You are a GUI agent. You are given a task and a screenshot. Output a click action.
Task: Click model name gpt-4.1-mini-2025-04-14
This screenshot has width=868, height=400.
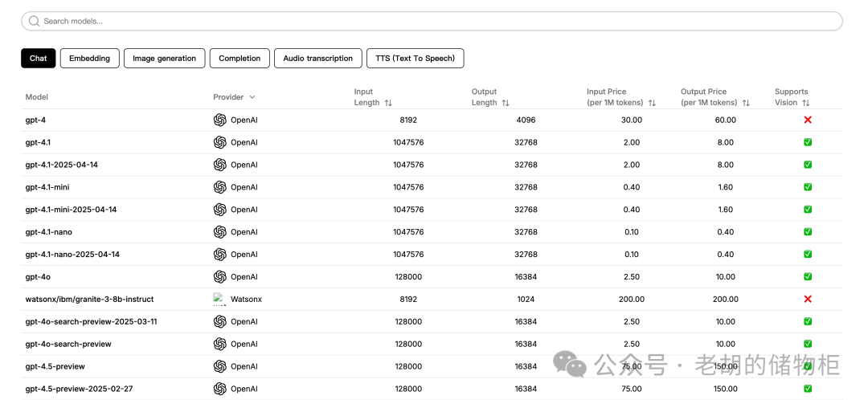tap(71, 209)
